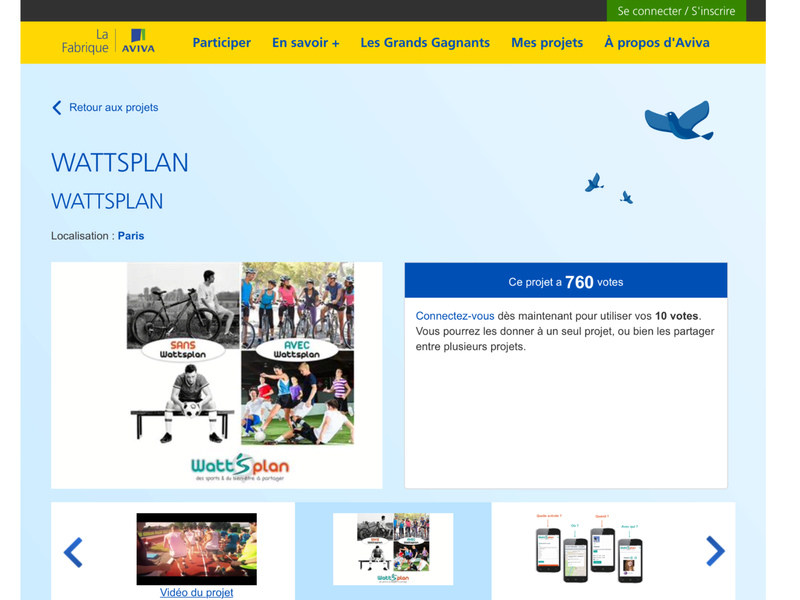Click the '10 votes' bold text
The image size is (800, 600).
677,316
